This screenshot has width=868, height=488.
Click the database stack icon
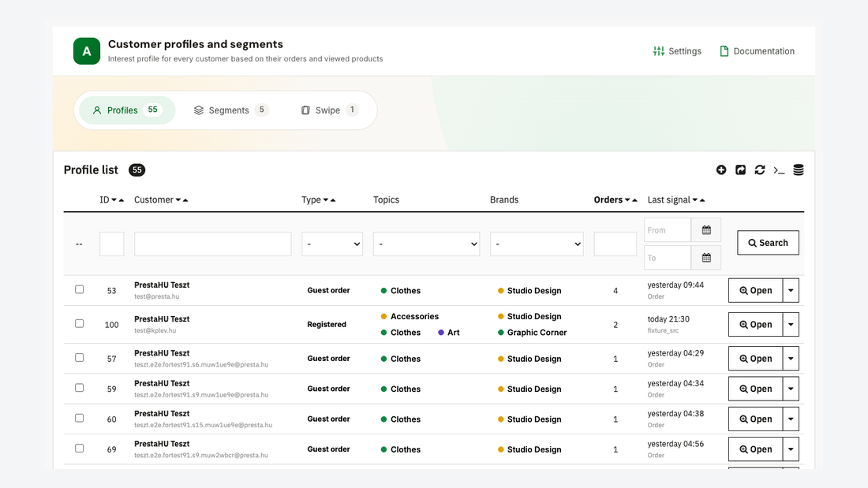tap(799, 169)
